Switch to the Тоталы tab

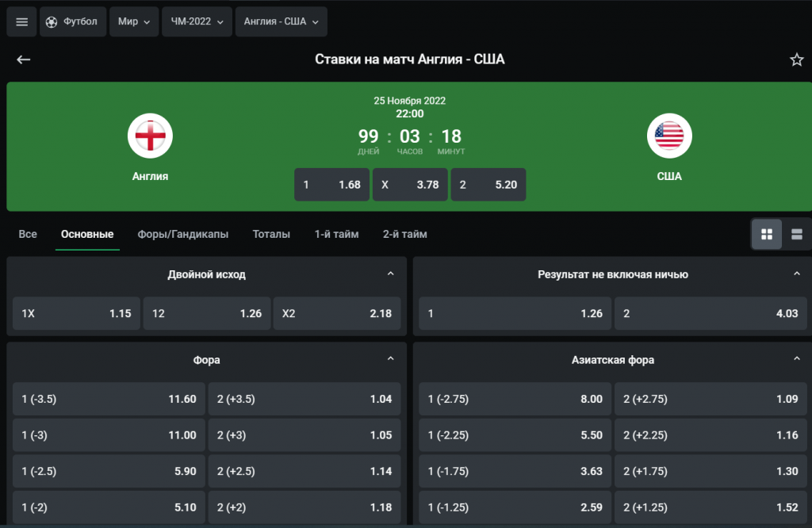tap(271, 235)
